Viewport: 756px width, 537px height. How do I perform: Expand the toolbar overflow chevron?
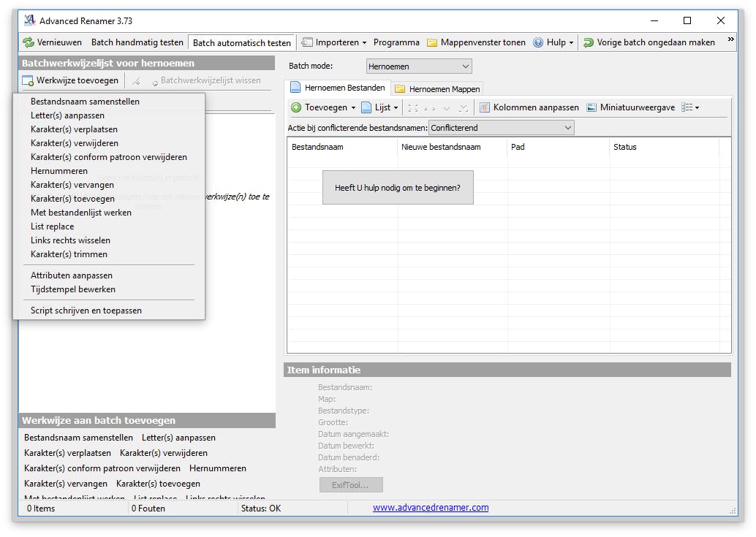(731, 39)
